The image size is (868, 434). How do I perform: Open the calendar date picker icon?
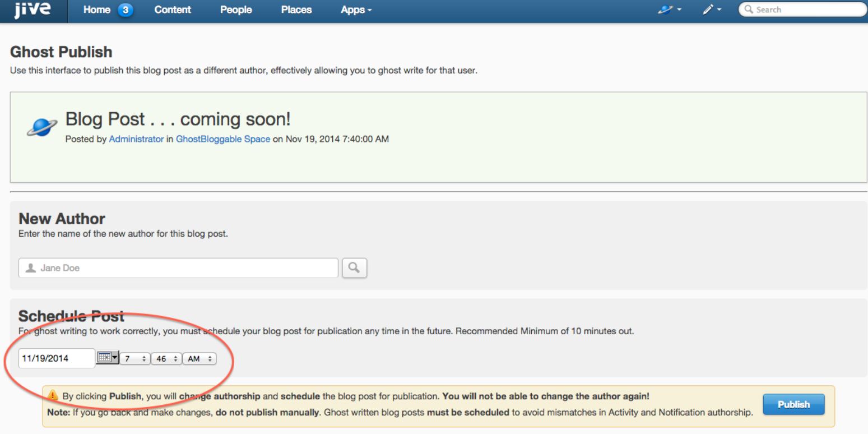point(107,358)
